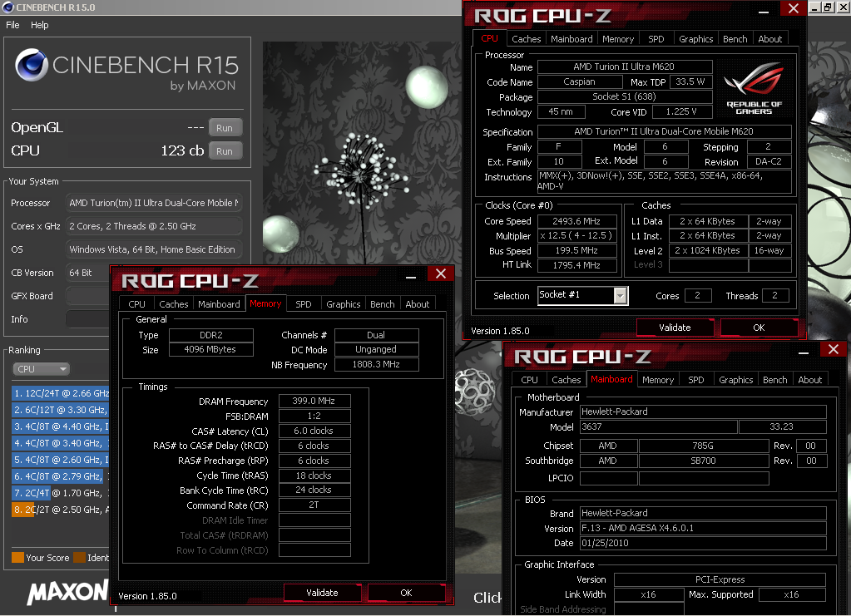Click Validate in the Memory window

tap(322, 593)
